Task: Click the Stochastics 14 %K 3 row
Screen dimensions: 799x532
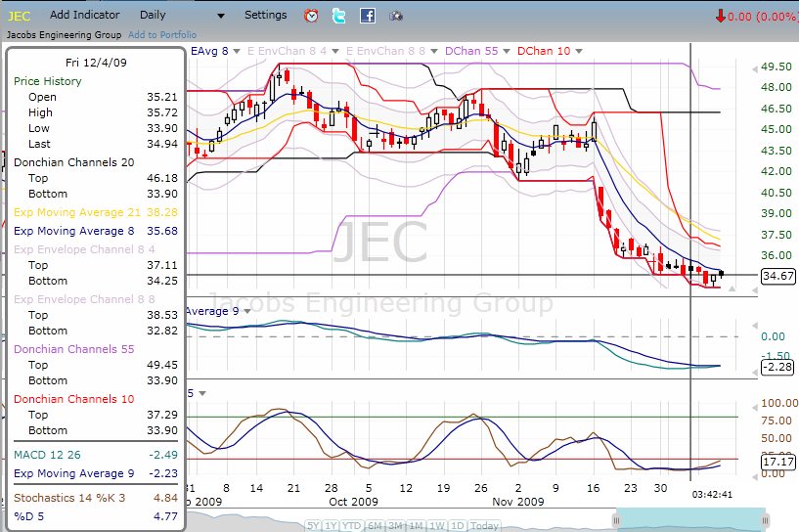Action: 95,498
